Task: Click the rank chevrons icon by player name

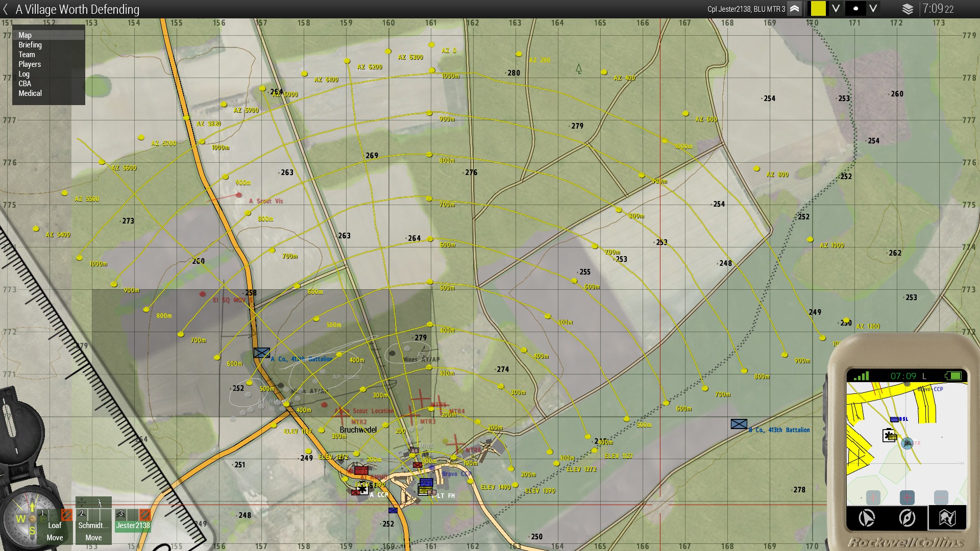Action: [795, 9]
